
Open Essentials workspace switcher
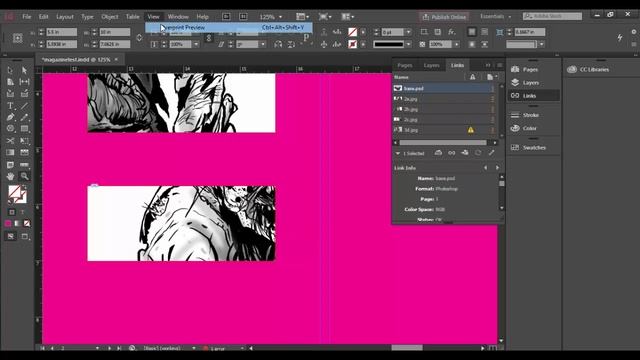click(496, 16)
